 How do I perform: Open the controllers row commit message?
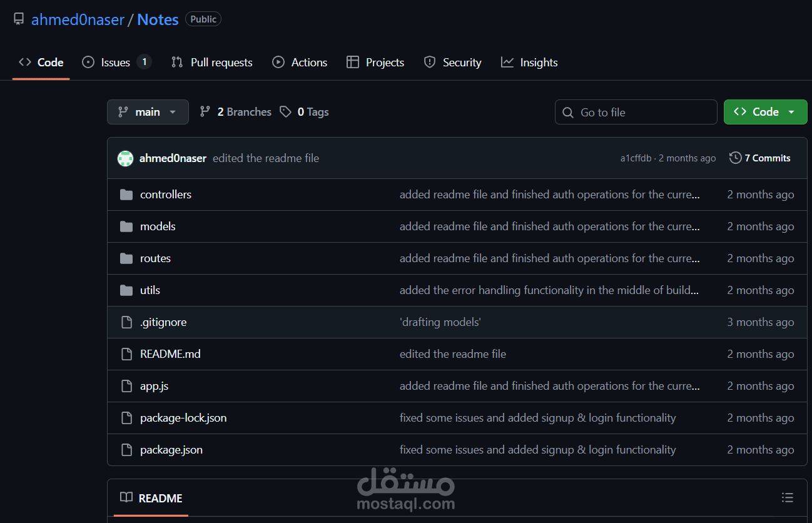tap(549, 195)
